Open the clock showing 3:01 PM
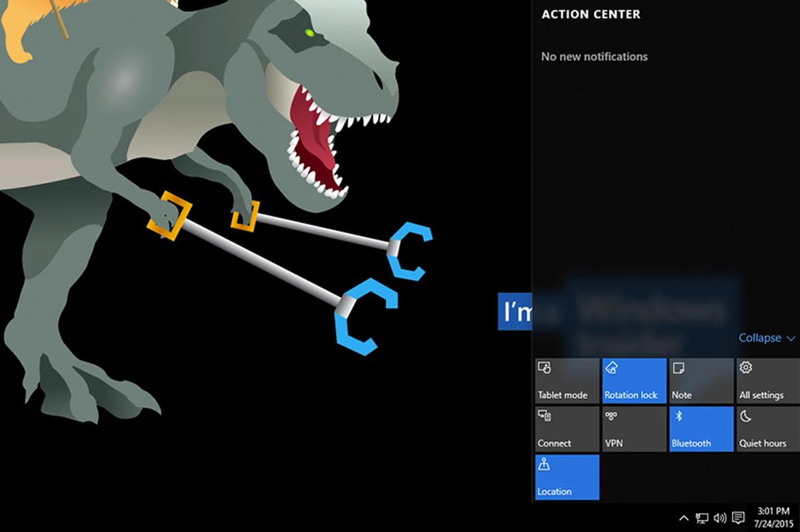This screenshot has width=800, height=532. click(773, 517)
